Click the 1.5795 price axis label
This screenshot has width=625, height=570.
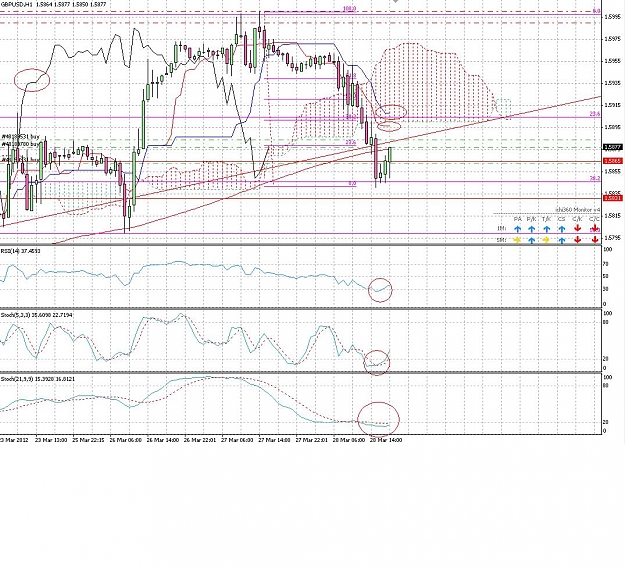(613, 238)
